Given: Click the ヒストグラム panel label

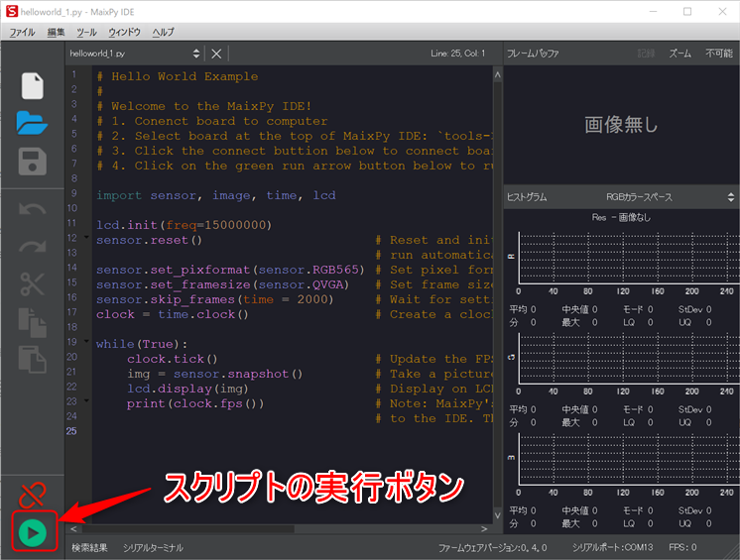Looking at the screenshot, I should (x=527, y=197).
